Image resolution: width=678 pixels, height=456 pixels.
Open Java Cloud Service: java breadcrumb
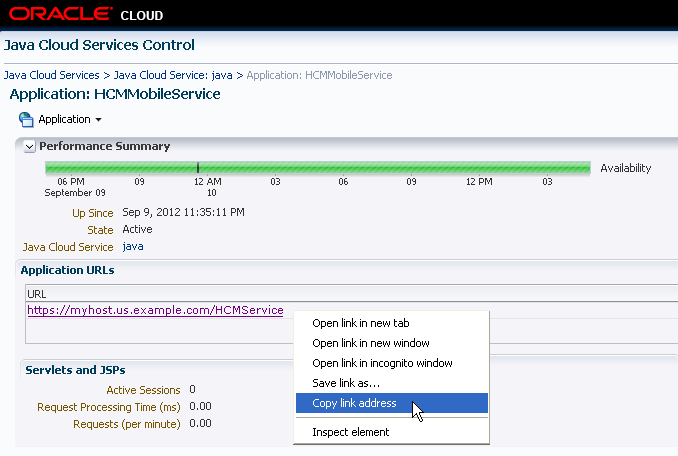(x=173, y=75)
